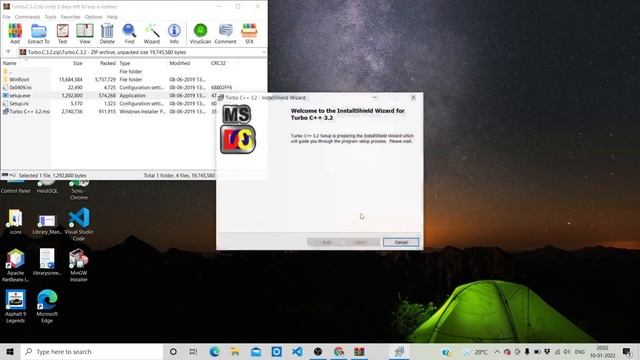The height and width of the screenshot is (360, 640).
Task: Select the Turbo C++ 3.2.msi file
Action: 108,111
